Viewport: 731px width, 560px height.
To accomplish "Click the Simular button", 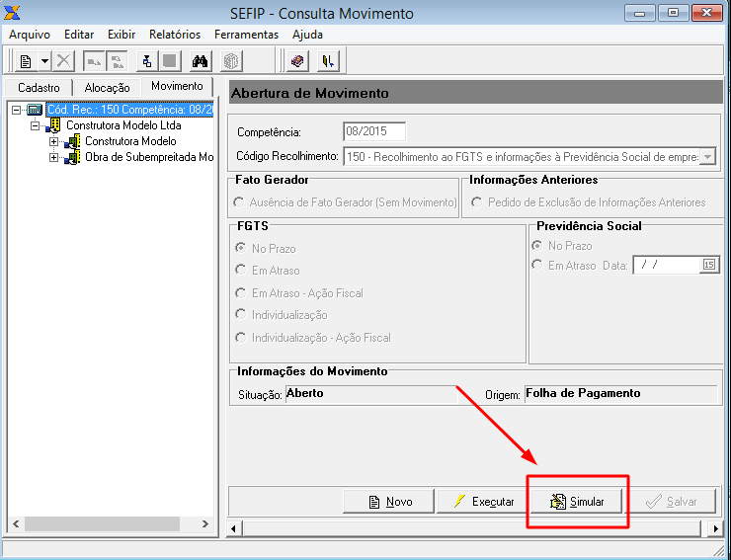I will (x=577, y=502).
